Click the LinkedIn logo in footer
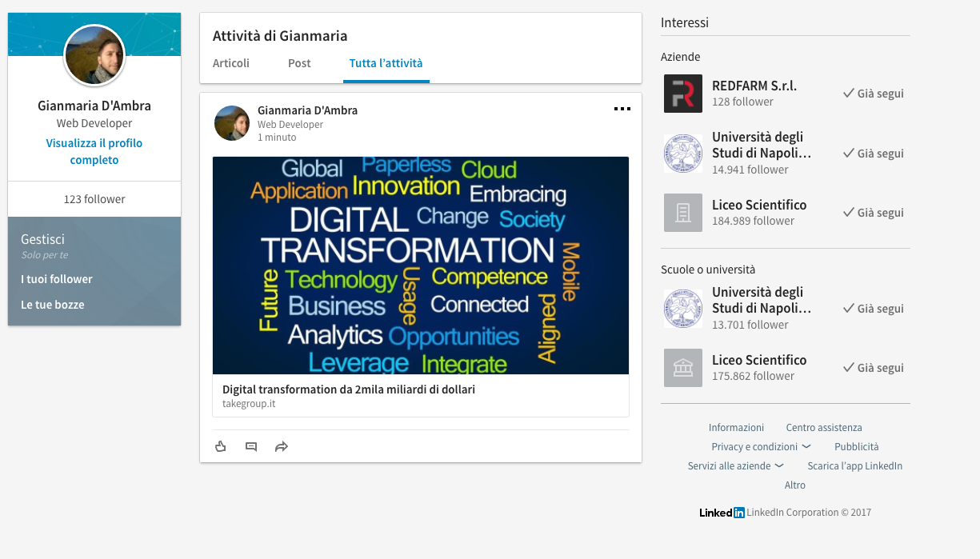This screenshot has width=980, height=559. point(722,513)
